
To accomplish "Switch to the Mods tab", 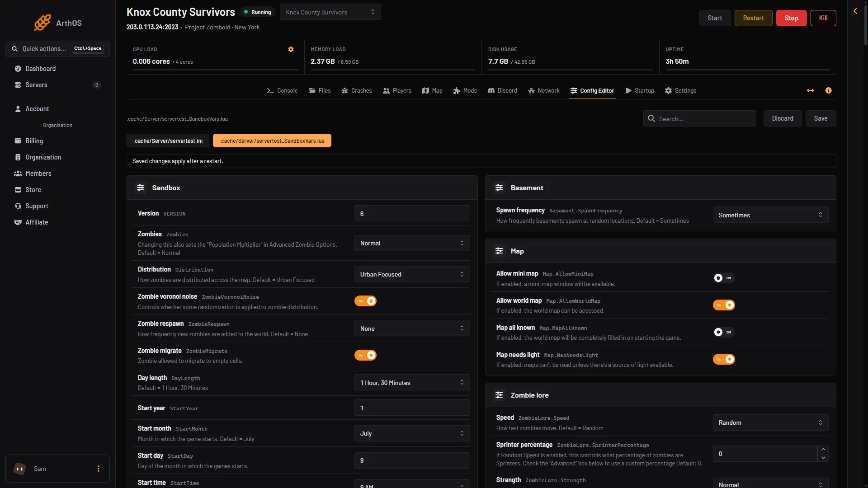I will pyautogui.click(x=465, y=90).
